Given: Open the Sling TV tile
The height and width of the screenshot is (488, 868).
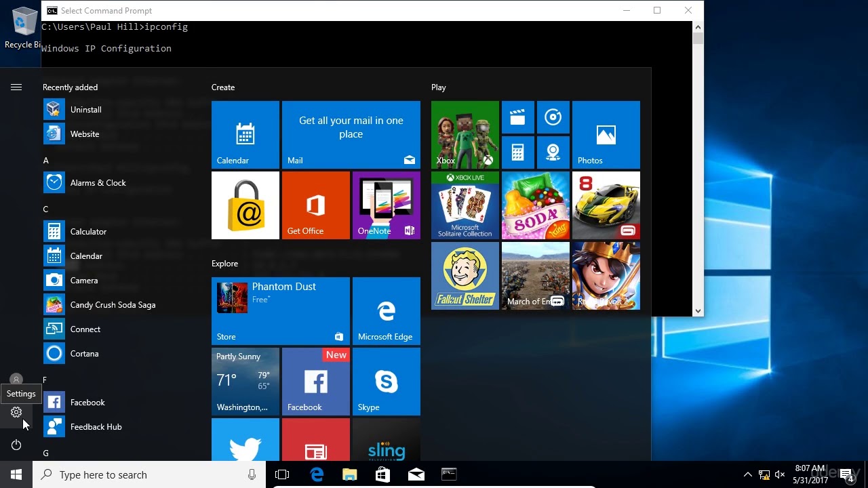Looking at the screenshot, I should click(387, 439).
